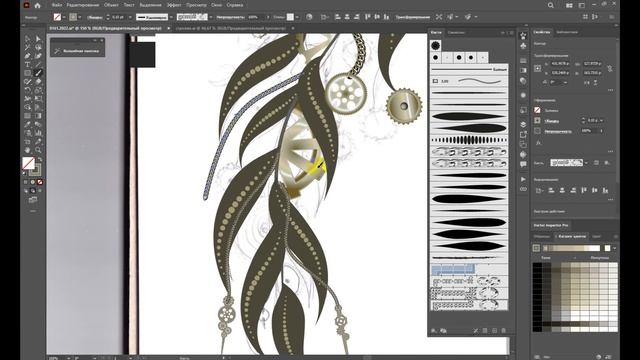640x360 pixels.
Task: Open stroke weight dropdown in control bar
Action: coord(130,17)
